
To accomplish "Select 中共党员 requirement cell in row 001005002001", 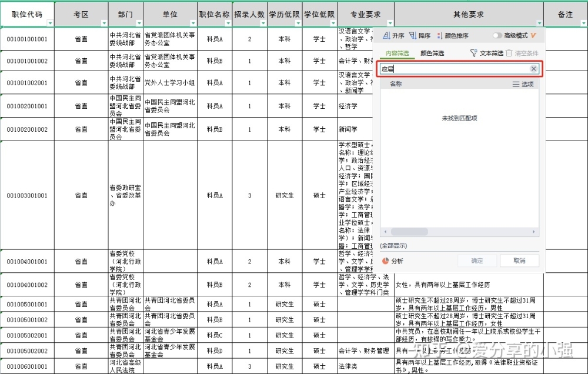I will [x=469, y=335].
